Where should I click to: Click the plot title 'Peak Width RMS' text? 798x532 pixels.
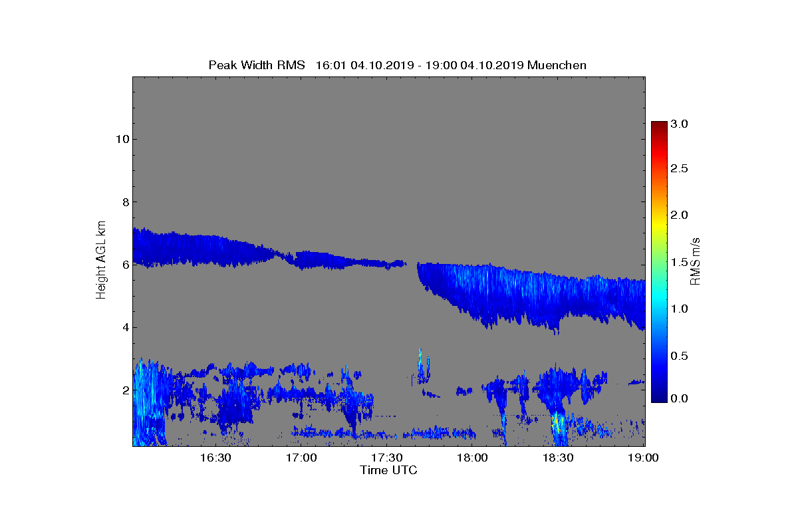coord(257,65)
